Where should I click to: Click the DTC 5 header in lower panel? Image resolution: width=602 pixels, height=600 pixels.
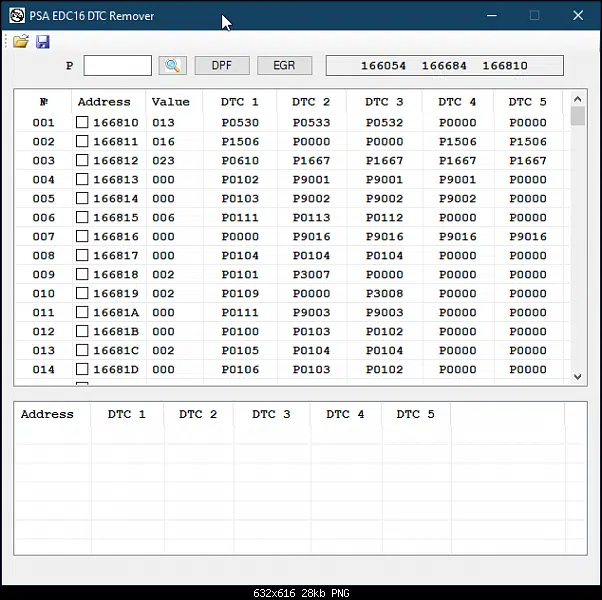pyautogui.click(x=415, y=414)
